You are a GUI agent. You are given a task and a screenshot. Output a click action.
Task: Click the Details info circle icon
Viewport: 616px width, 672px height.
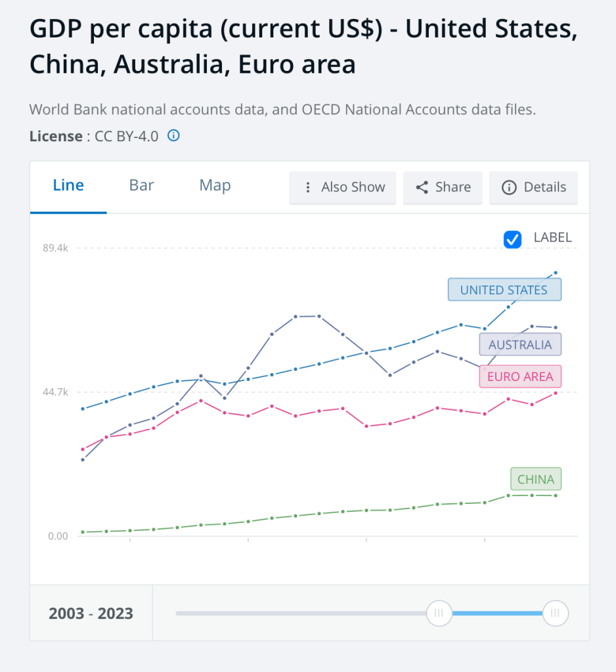(508, 187)
